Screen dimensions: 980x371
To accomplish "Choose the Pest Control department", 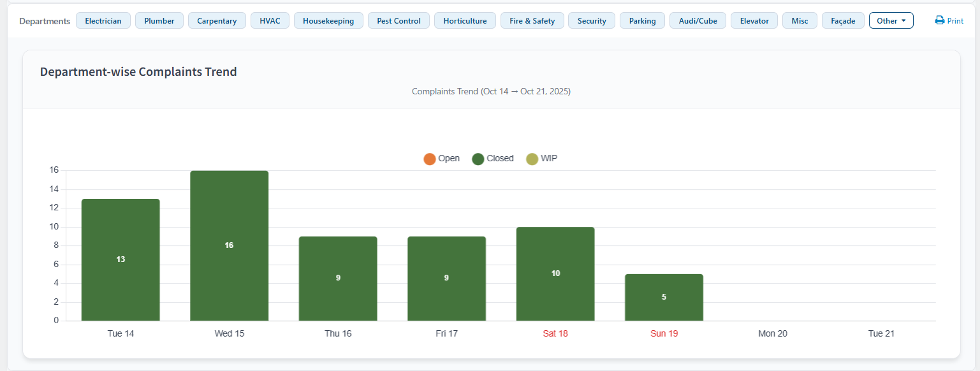I will (399, 20).
